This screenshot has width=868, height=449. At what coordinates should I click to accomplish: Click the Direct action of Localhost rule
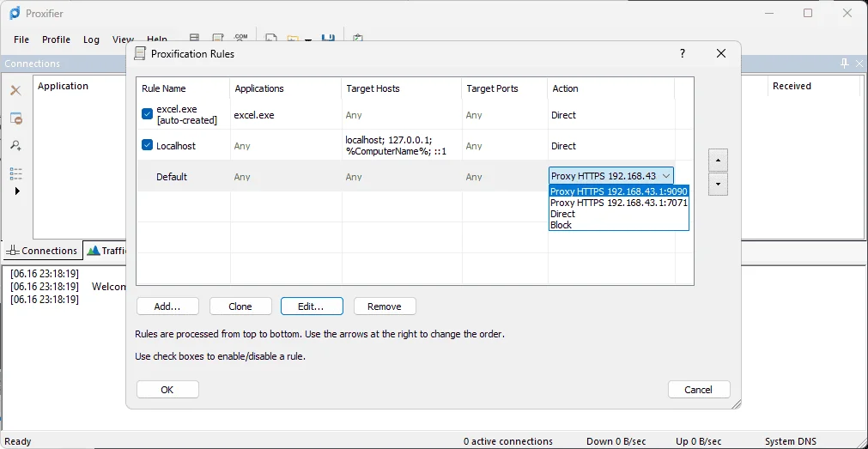pyautogui.click(x=563, y=146)
